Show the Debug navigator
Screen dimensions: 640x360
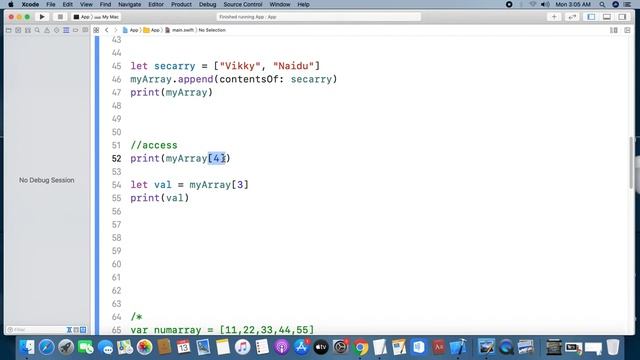(x=66, y=30)
